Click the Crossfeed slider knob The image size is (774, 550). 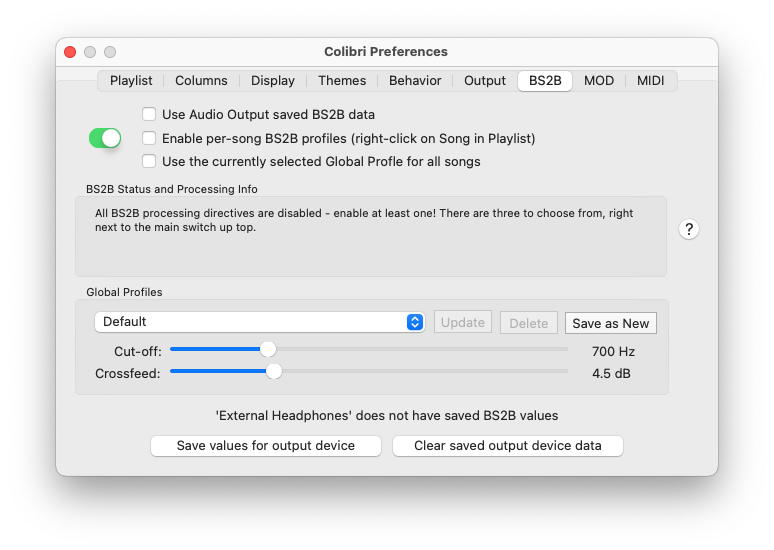274,371
